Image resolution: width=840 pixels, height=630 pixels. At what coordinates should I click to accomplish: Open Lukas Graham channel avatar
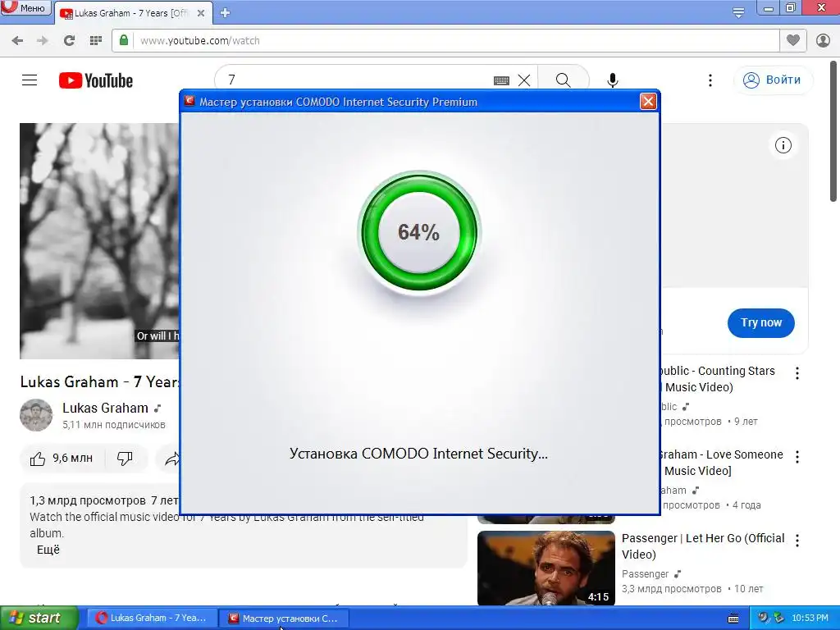pyautogui.click(x=36, y=414)
